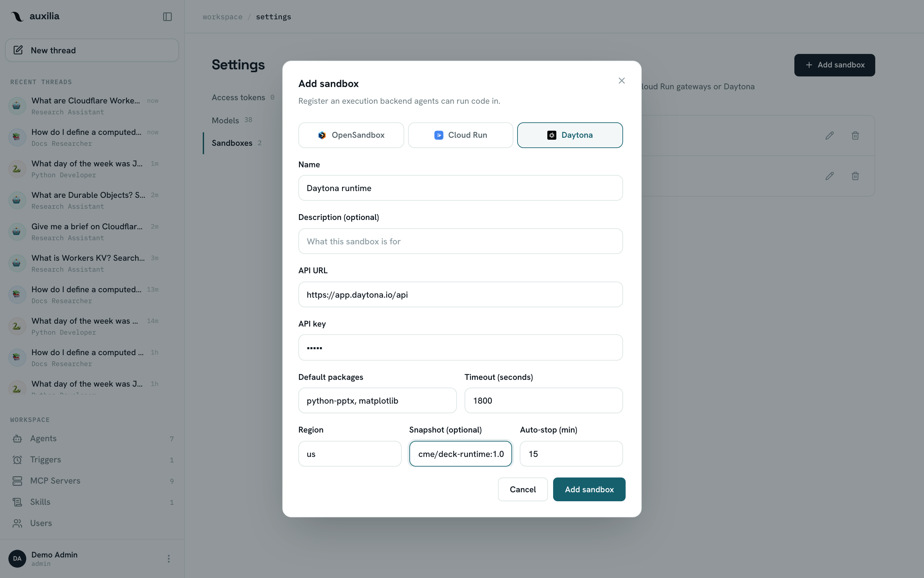Open the Agents workspace section
This screenshot has width=924, height=578.
[x=92, y=438]
